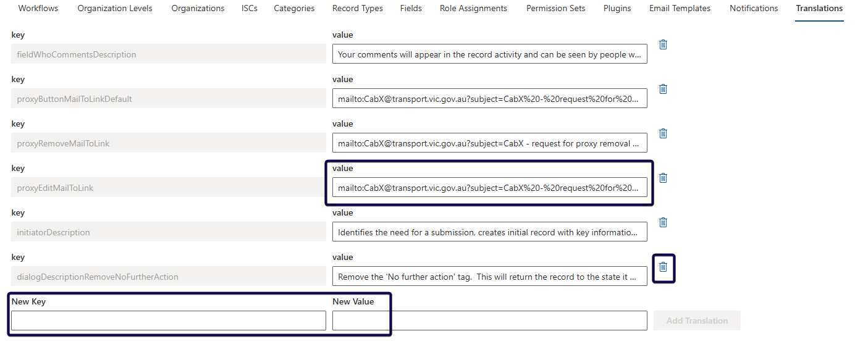Trash the dialogDescriptionRemoveNoFurtherAction entry
This screenshot has width=868, height=344.
point(663,267)
